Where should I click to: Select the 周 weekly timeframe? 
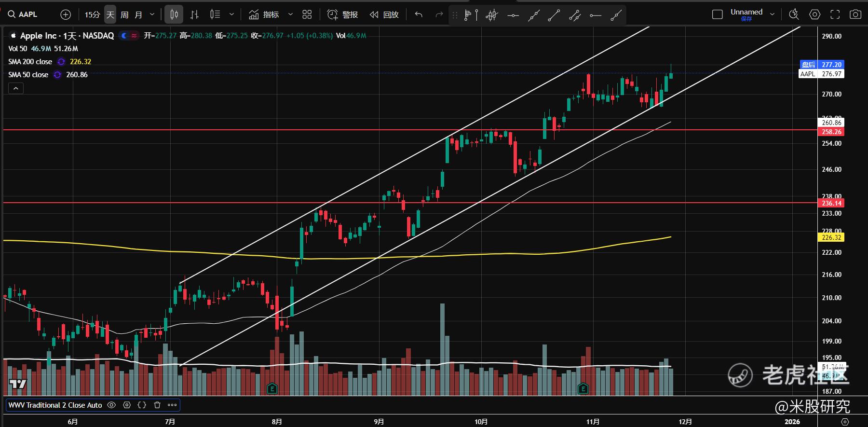(124, 15)
